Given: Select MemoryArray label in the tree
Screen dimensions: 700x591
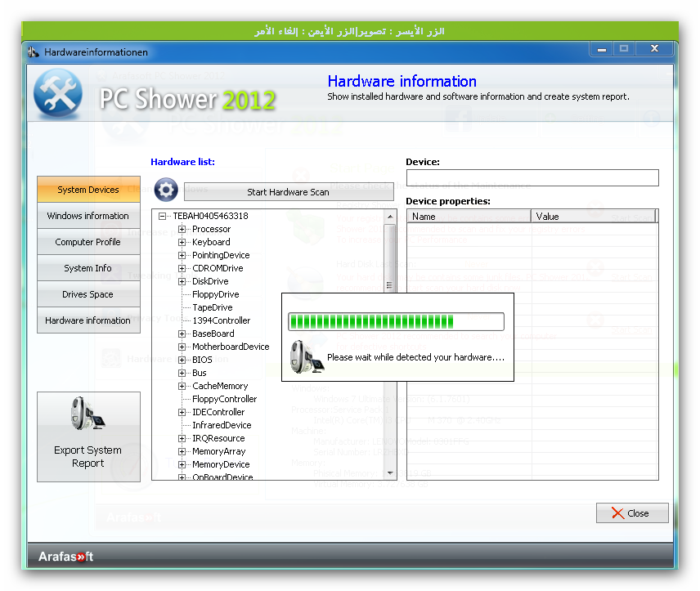Looking at the screenshot, I should pyautogui.click(x=219, y=451).
